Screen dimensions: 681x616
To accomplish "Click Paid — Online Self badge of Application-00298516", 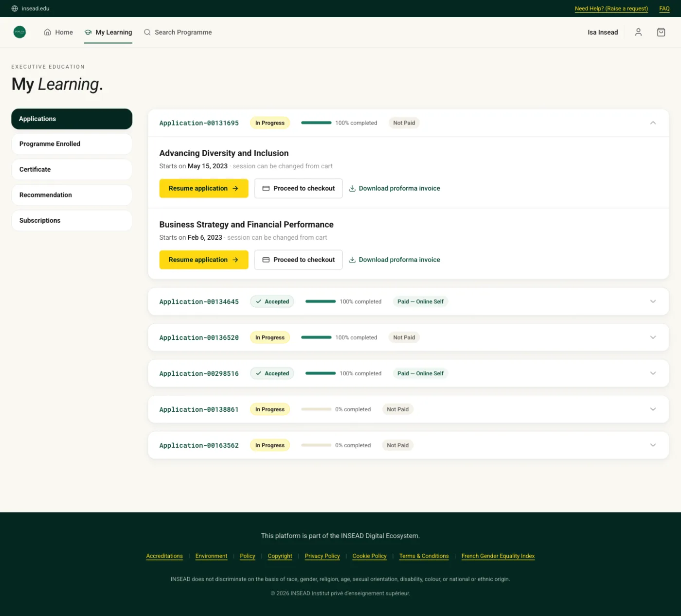I will tap(420, 373).
